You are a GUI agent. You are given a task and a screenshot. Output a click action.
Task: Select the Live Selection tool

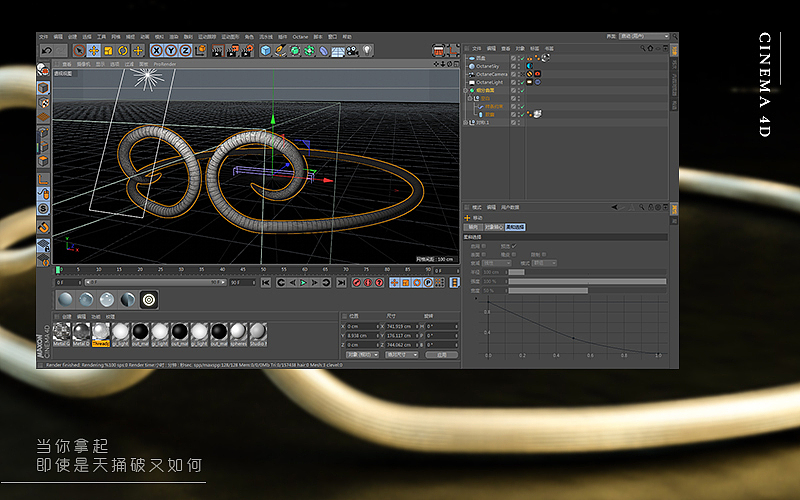[x=79, y=51]
